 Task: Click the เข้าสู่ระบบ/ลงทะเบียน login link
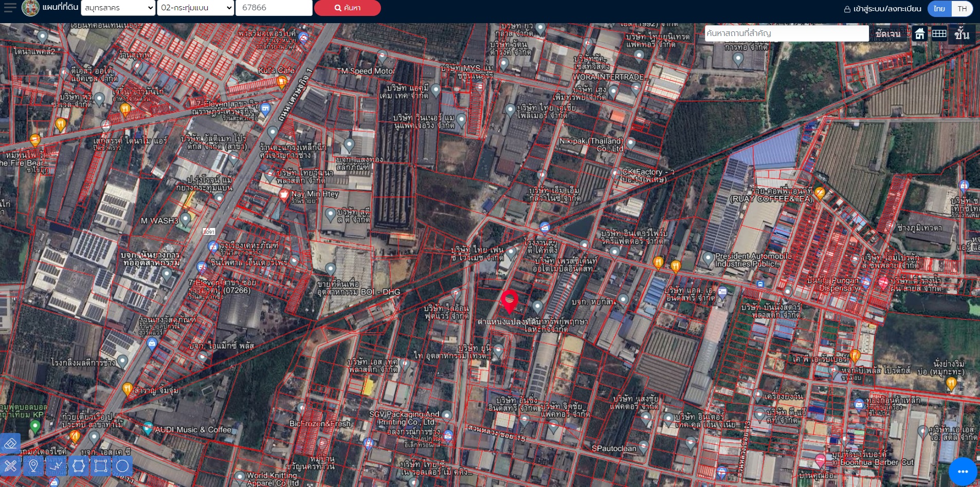point(882,9)
